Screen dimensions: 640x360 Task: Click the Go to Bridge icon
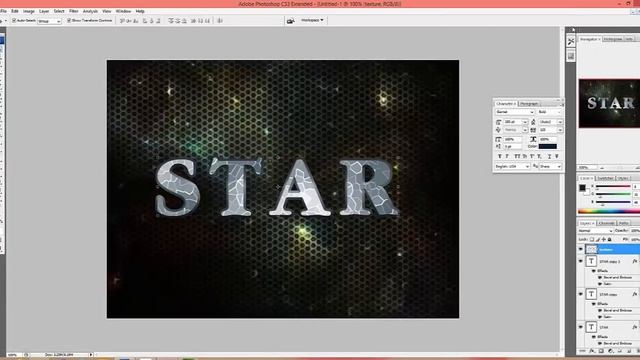[291, 21]
